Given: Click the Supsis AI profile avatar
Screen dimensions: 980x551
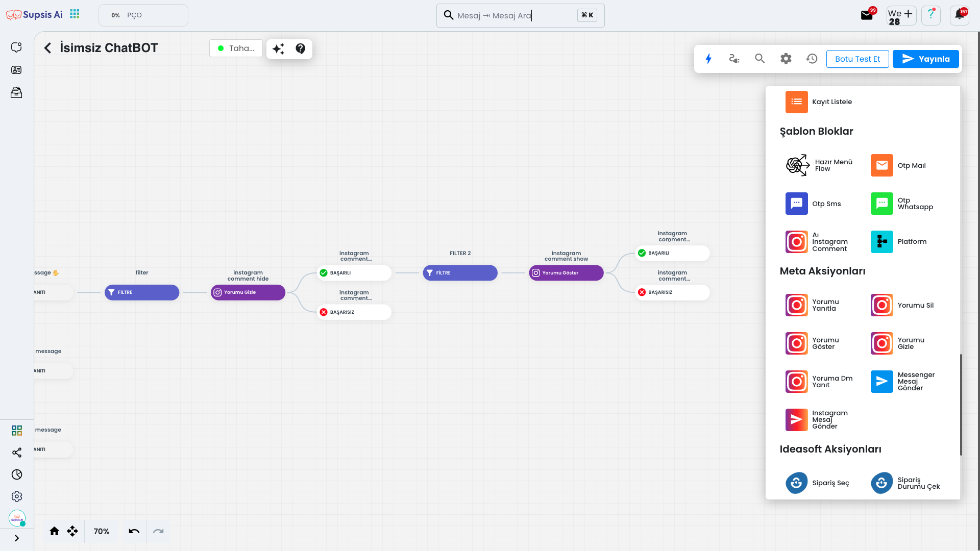Looking at the screenshot, I should [17, 518].
